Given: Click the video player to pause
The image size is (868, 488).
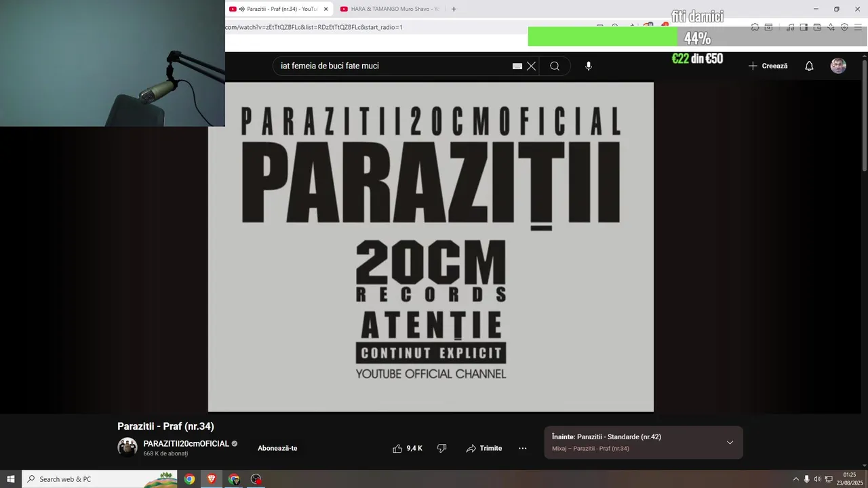Looking at the screenshot, I should (431, 247).
